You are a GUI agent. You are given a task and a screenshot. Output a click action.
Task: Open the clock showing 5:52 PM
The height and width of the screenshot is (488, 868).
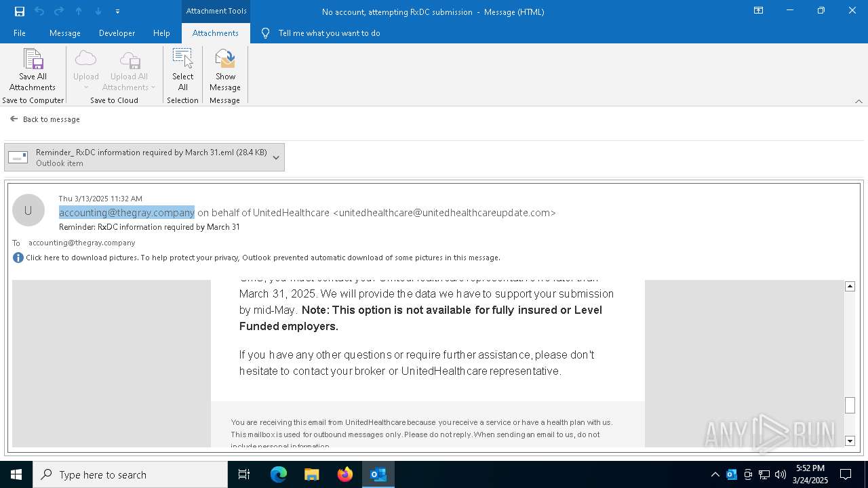click(810, 474)
